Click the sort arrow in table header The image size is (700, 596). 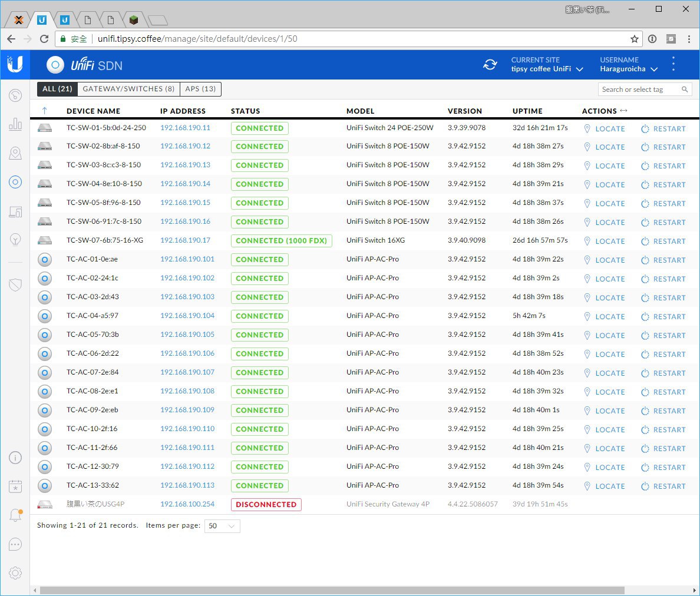pos(44,111)
